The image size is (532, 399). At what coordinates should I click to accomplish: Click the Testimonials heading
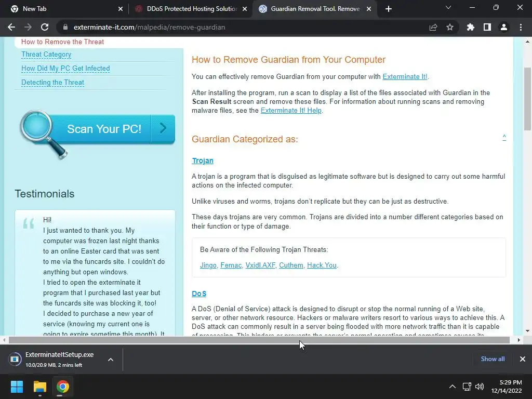(45, 194)
